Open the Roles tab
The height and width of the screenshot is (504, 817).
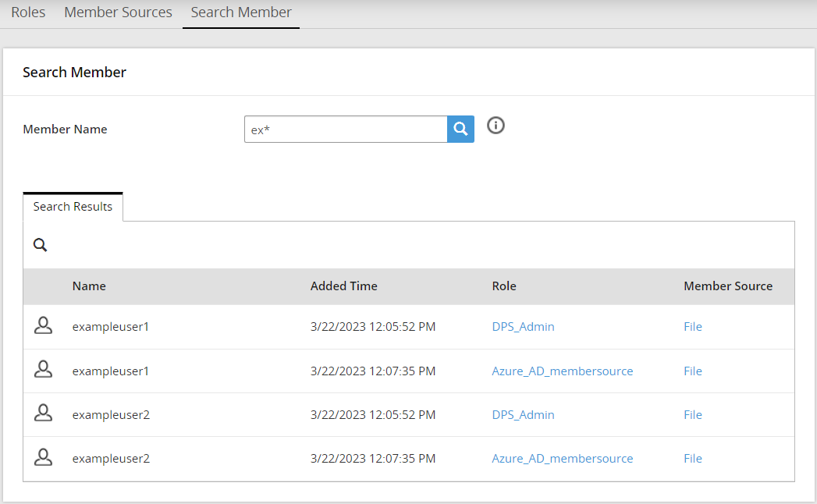tap(28, 12)
